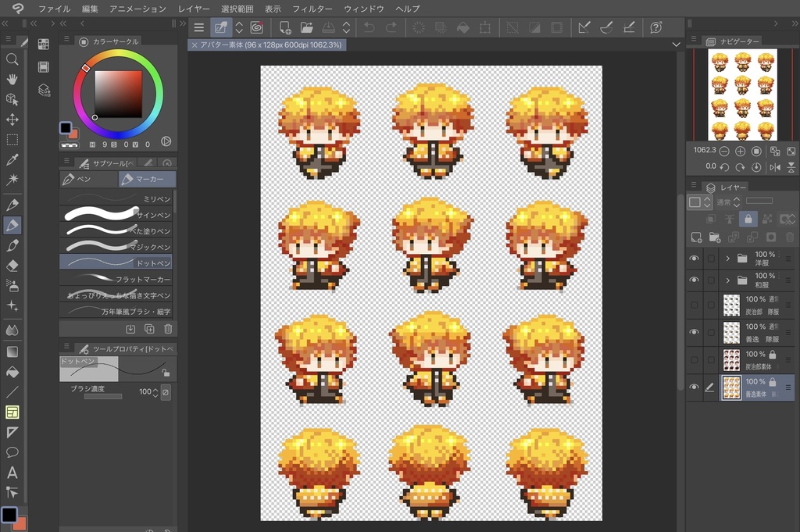Select the Balloon tool
This screenshot has height=532, width=800.
coord(12,452)
